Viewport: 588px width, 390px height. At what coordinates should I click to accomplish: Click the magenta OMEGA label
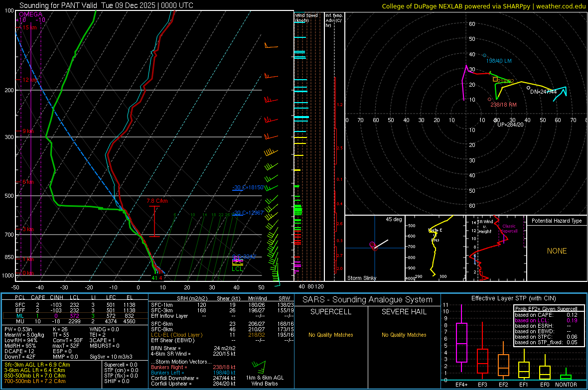(x=30, y=14)
